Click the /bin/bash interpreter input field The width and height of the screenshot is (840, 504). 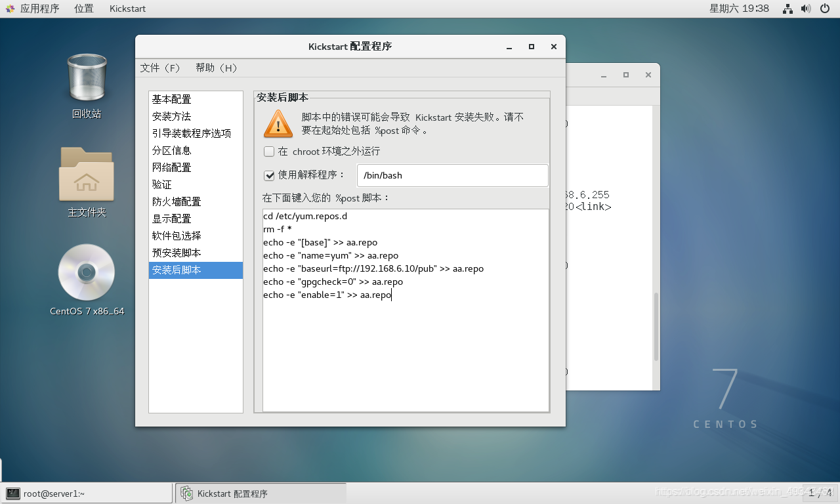coord(452,175)
